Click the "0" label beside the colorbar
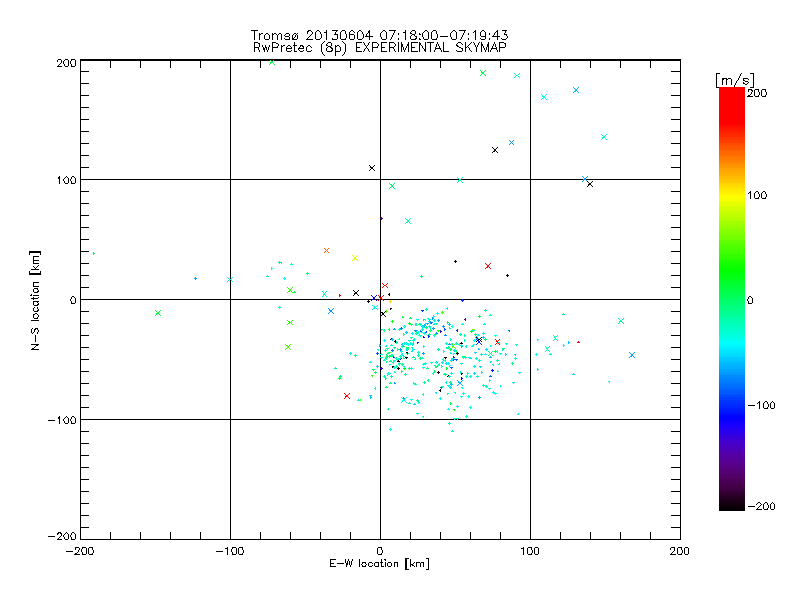The width and height of the screenshot is (800, 600). (750, 300)
